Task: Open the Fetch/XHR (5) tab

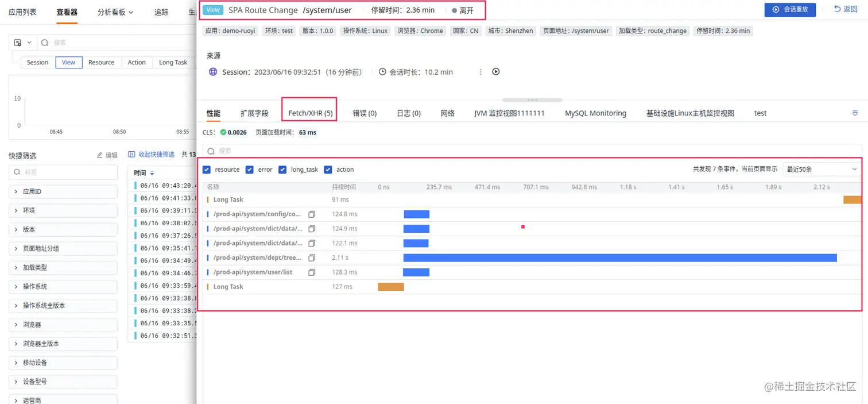Action: (311, 113)
